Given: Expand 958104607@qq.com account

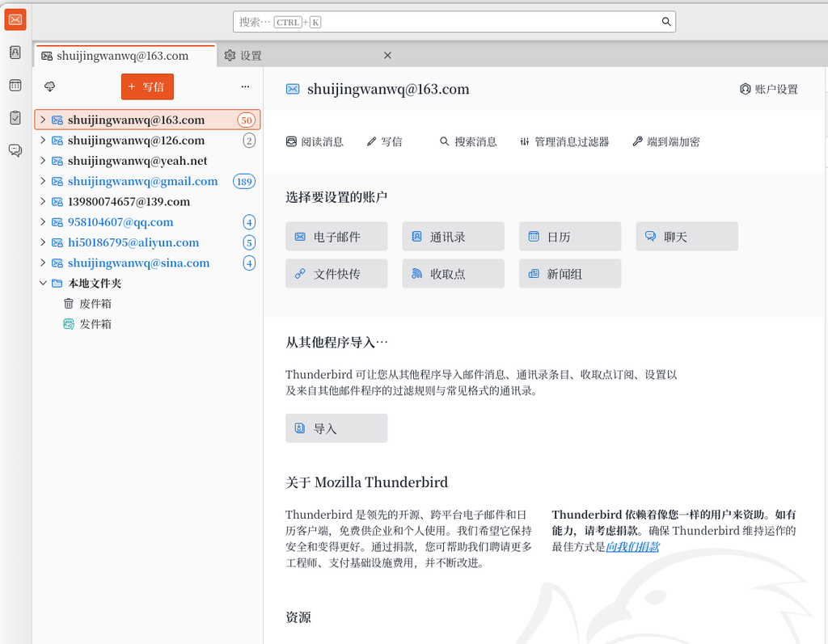Looking at the screenshot, I should click(43, 221).
